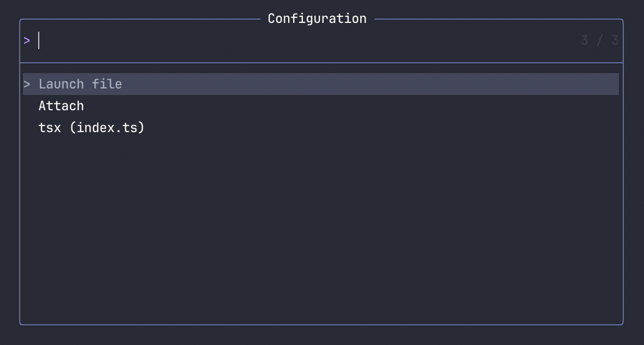Click the divider line under the prompt

[x=321, y=63]
